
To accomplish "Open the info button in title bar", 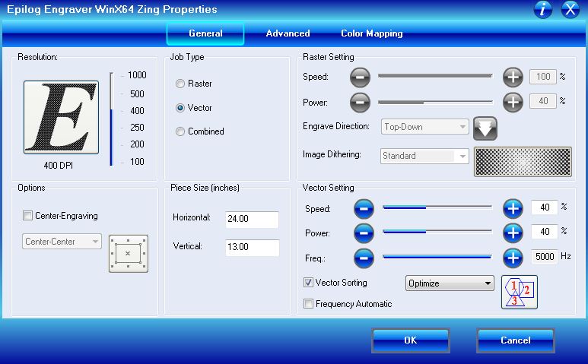I will click(542, 9).
